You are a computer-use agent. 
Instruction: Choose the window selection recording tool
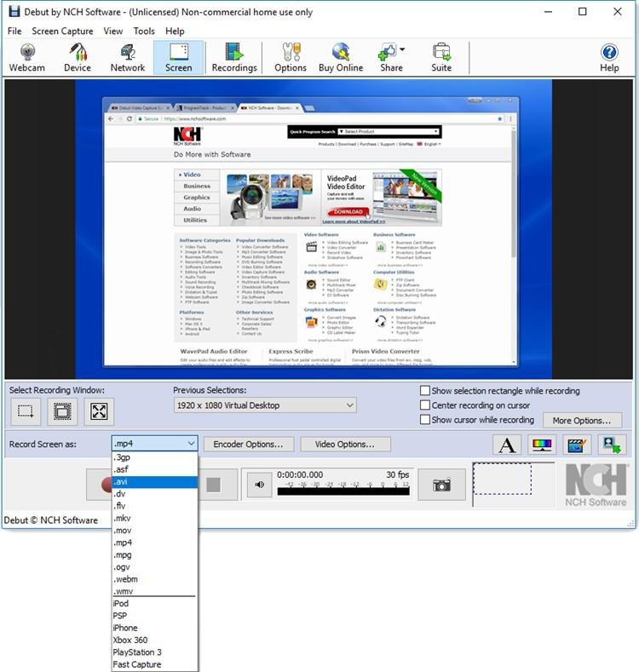tap(62, 411)
